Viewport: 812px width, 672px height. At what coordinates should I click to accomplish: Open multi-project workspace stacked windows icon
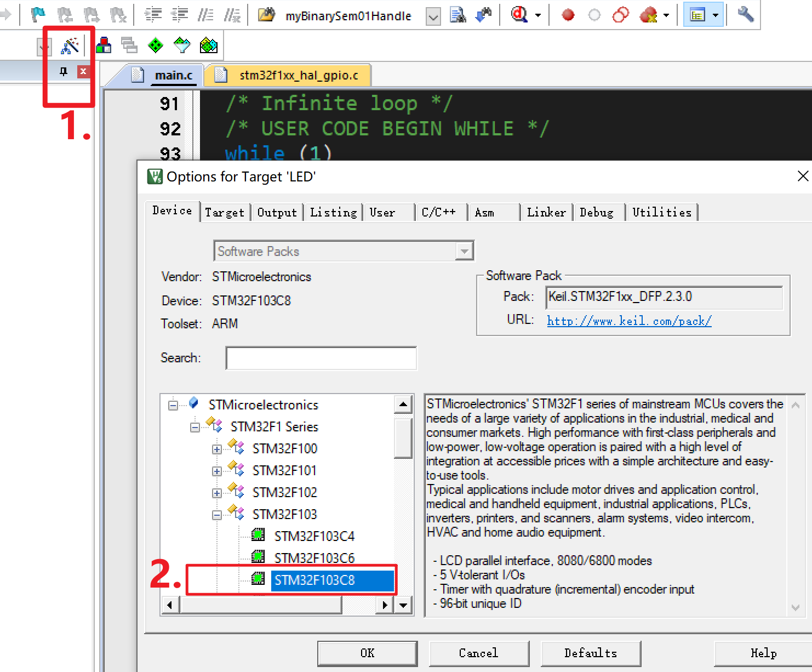click(x=129, y=45)
